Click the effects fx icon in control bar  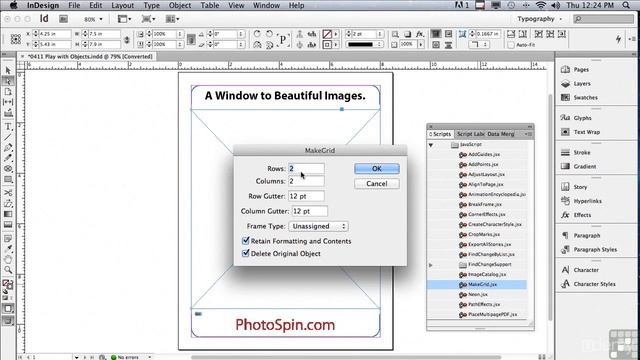click(x=420, y=34)
